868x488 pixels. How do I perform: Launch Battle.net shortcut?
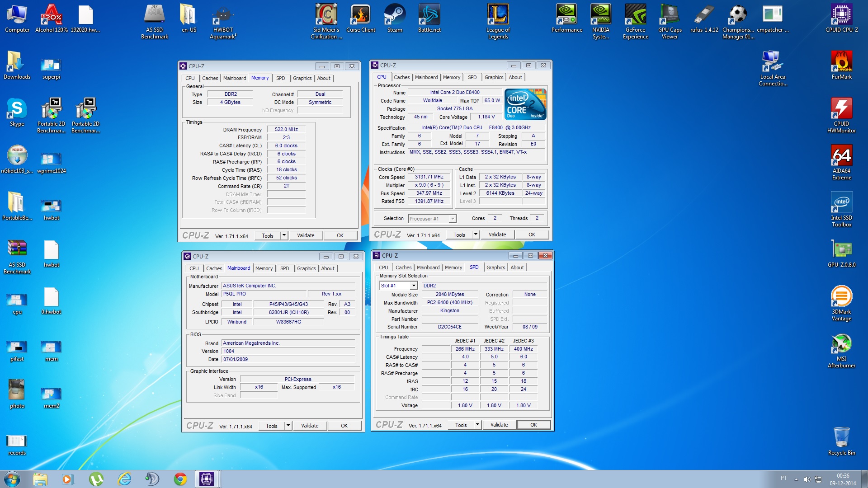(x=429, y=19)
